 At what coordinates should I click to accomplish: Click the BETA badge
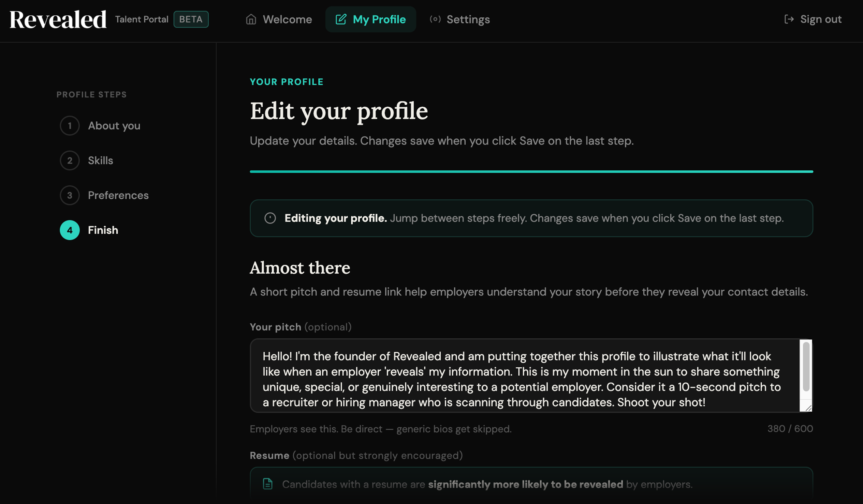tap(191, 19)
